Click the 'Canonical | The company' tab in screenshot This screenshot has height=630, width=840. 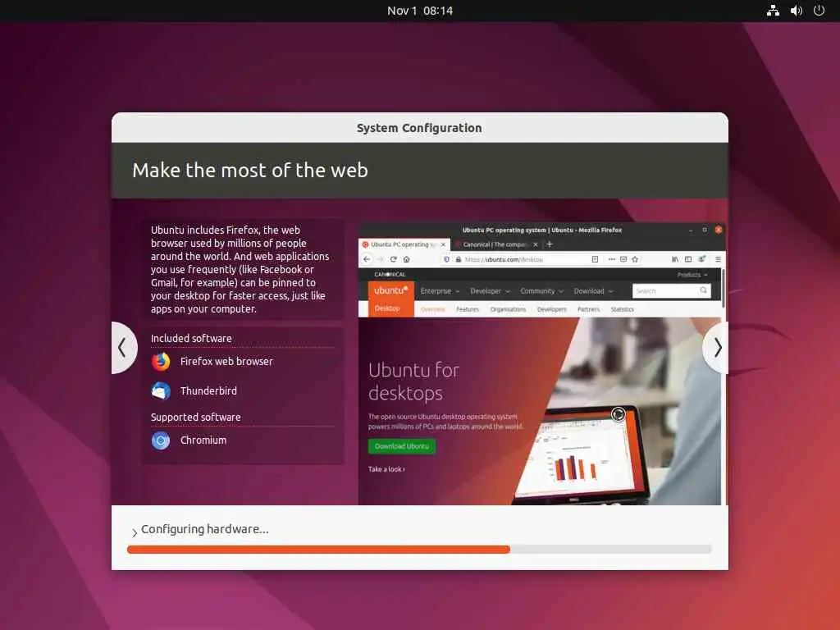click(x=496, y=244)
